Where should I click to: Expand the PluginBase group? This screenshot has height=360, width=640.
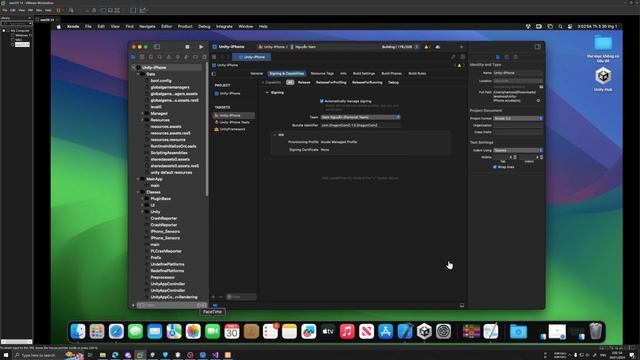[142, 199]
